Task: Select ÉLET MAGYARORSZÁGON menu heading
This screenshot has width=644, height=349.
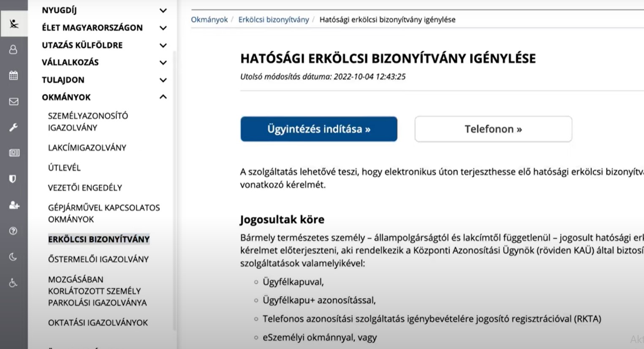Action: 92,28
